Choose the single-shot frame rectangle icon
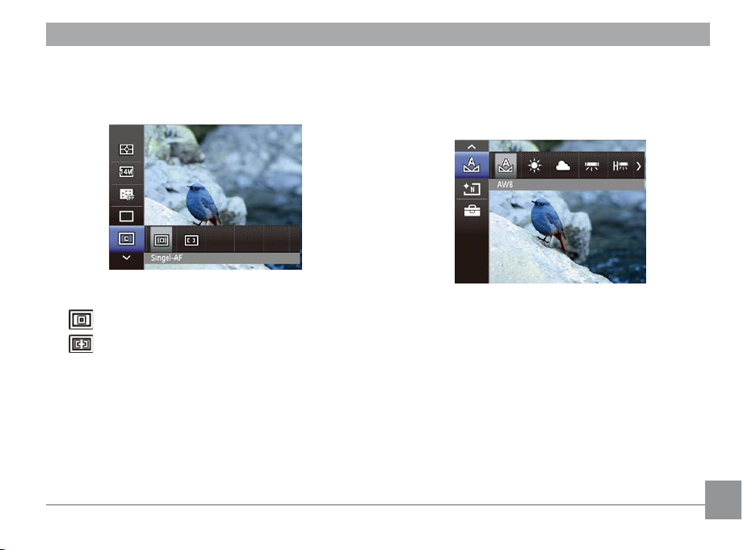This screenshot has width=756, height=550. pyautogui.click(x=126, y=216)
